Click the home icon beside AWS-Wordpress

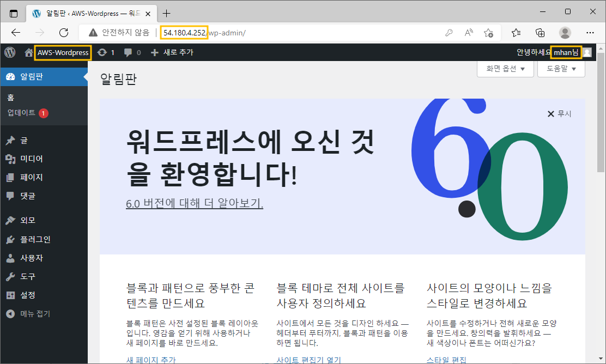28,52
